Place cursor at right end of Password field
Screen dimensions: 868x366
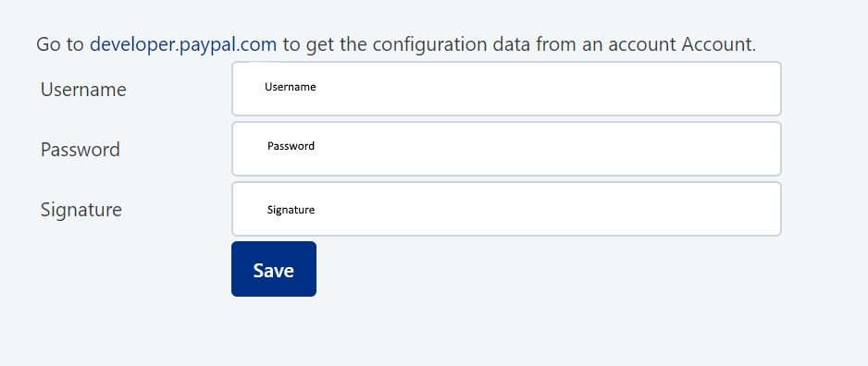(x=770, y=149)
